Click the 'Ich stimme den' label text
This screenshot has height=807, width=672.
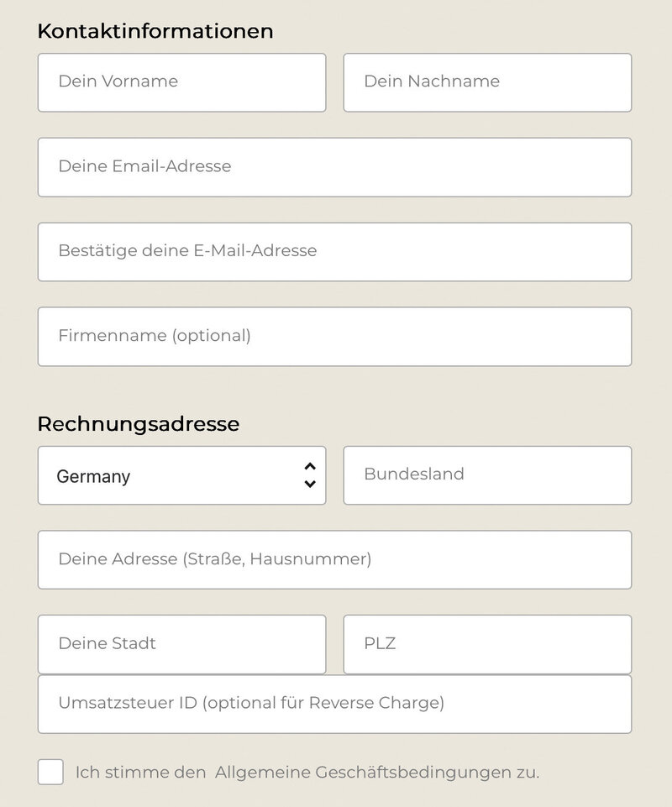pyautogui.click(x=140, y=772)
